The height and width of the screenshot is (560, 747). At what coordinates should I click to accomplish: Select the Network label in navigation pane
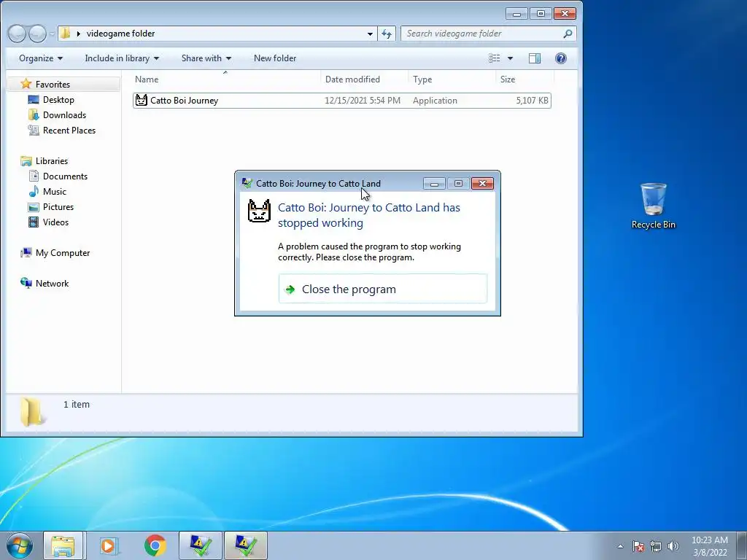pyautogui.click(x=52, y=283)
